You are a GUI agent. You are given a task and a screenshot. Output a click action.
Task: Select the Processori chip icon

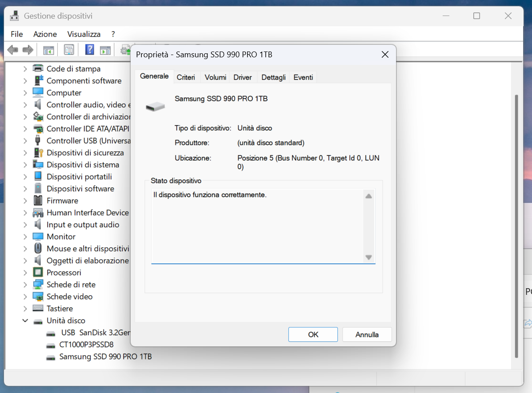38,272
